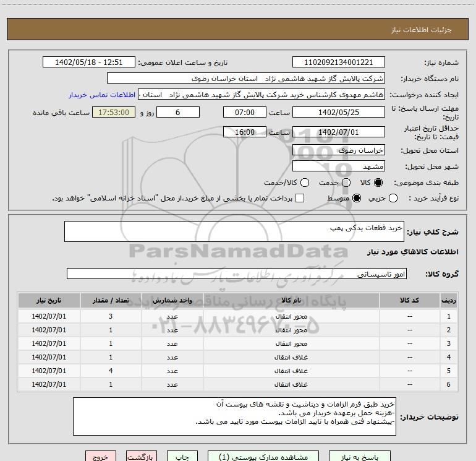Select row 5 غلاف انتقال item name
This screenshot has width=476, height=461.
(x=291, y=371)
